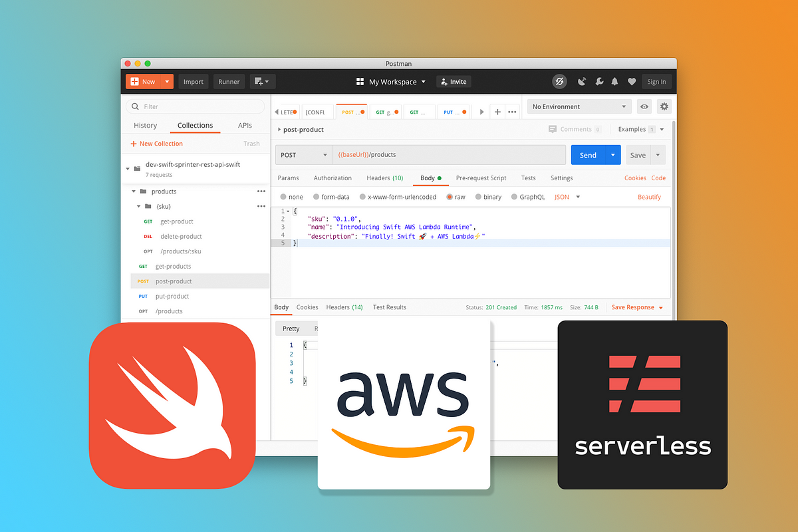
Task: Open the JSON format dropdown
Action: (567, 197)
